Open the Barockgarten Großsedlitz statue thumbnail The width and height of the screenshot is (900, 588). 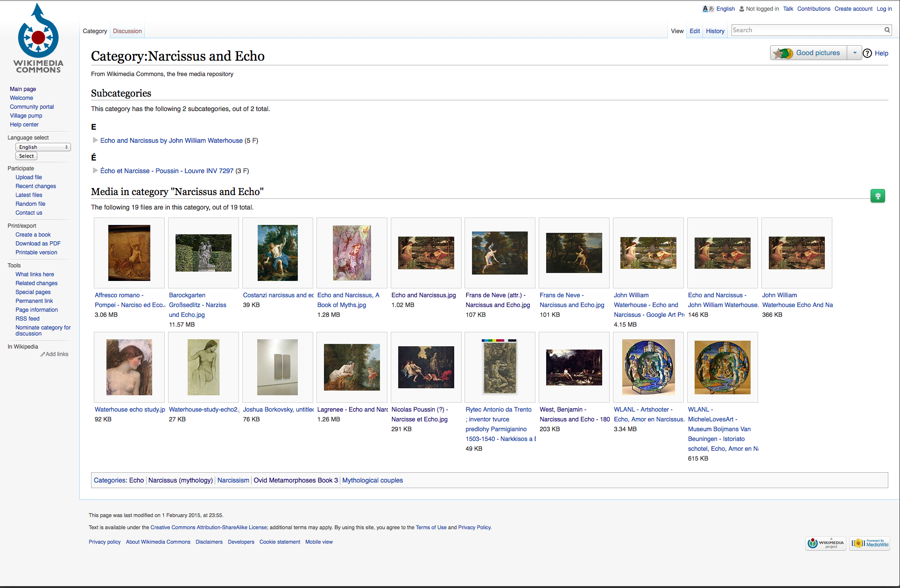tap(203, 253)
